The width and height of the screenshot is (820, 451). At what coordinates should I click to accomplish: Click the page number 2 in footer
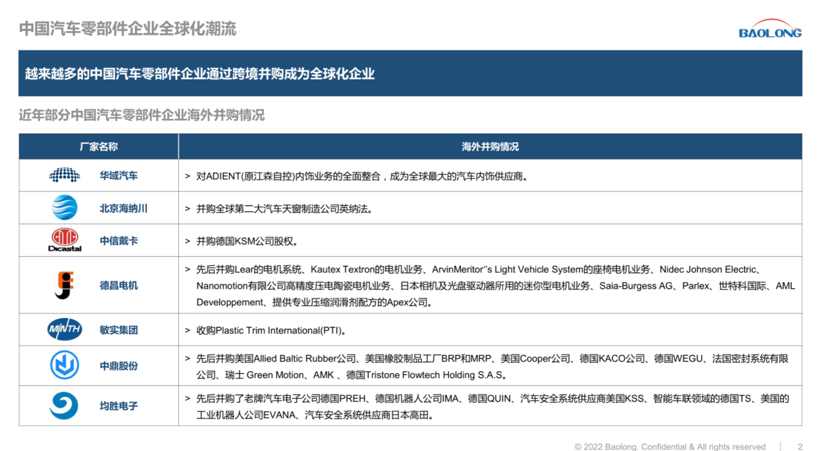(x=800, y=446)
